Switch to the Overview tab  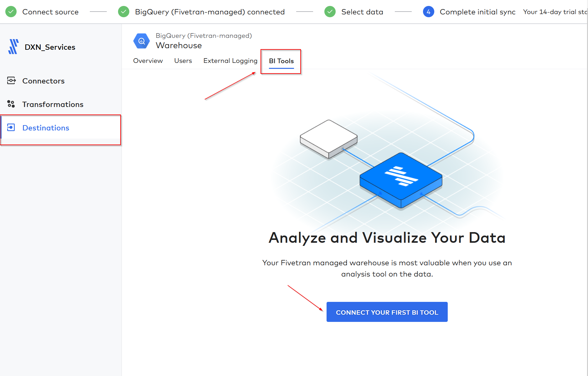(x=148, y=61)
